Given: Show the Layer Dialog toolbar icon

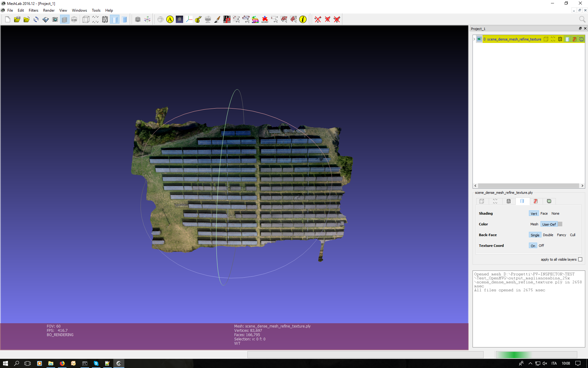Looking at the screenshot, I should click(65, 19).
